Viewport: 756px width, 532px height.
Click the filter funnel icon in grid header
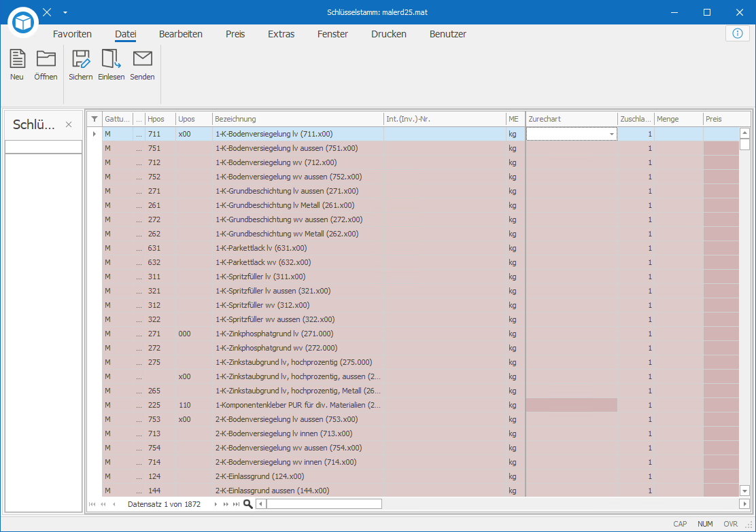[x=94, y=119]
